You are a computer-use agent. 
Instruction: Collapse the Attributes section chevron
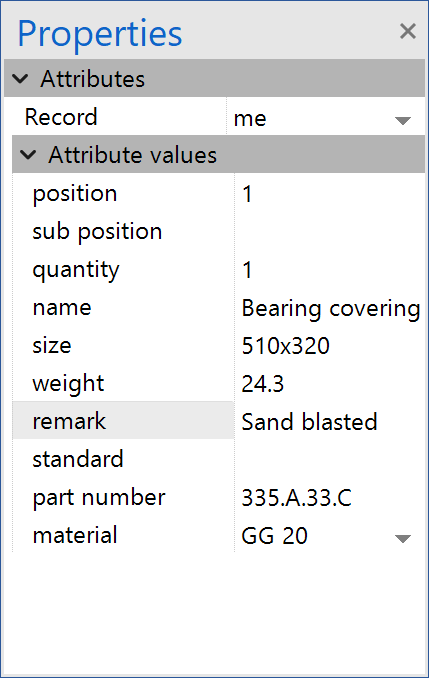pos(20,79)
